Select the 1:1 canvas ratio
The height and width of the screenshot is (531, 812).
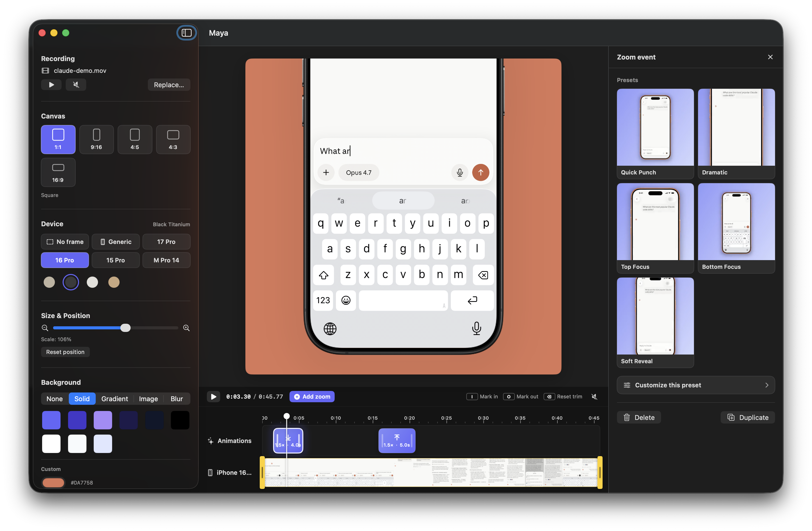point(58,139)
